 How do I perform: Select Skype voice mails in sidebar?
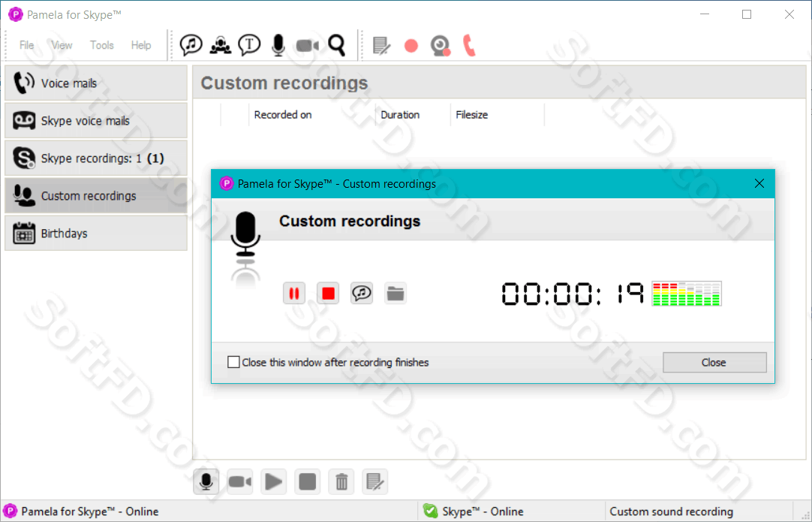[96, 121]
